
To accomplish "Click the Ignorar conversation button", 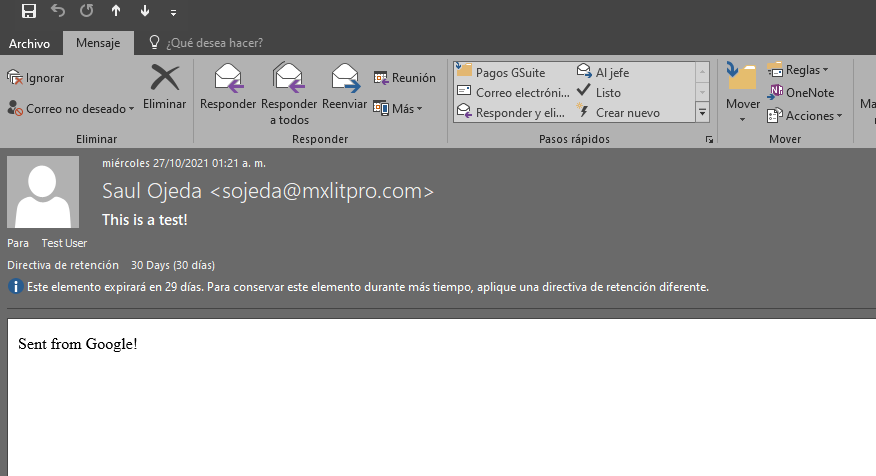I will 36,78.
